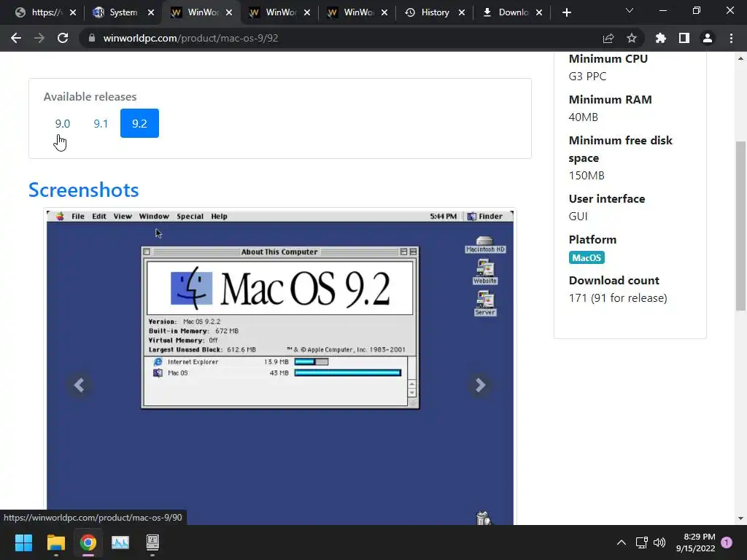Open the tab search dropdown
The width and height of the screenshot is (747, 560).
pos(630,10)
